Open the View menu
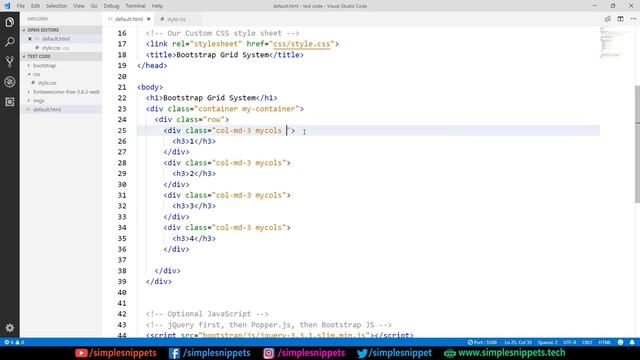Image resolution: width=640 pixels, height=360 pixels. point(79,6)
